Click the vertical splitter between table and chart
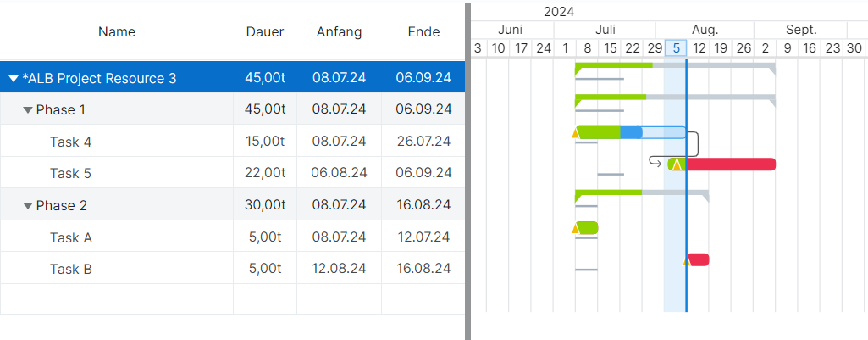 (467, 170)
